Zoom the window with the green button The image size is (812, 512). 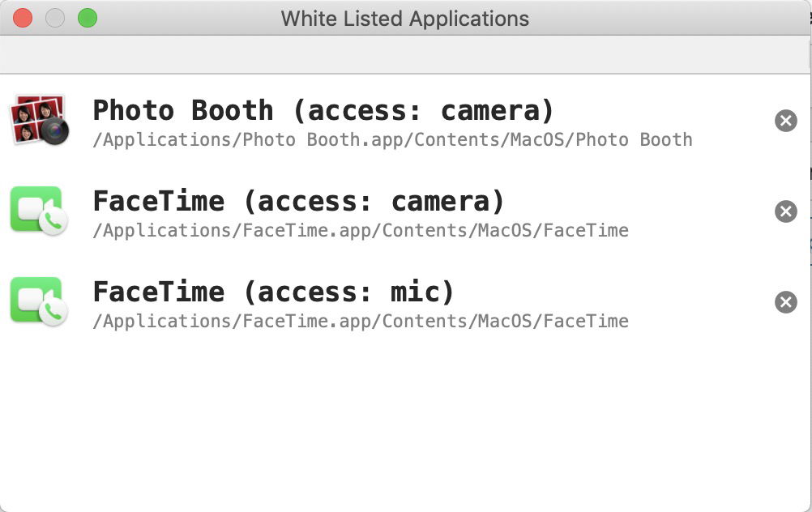tap(87, 18)
